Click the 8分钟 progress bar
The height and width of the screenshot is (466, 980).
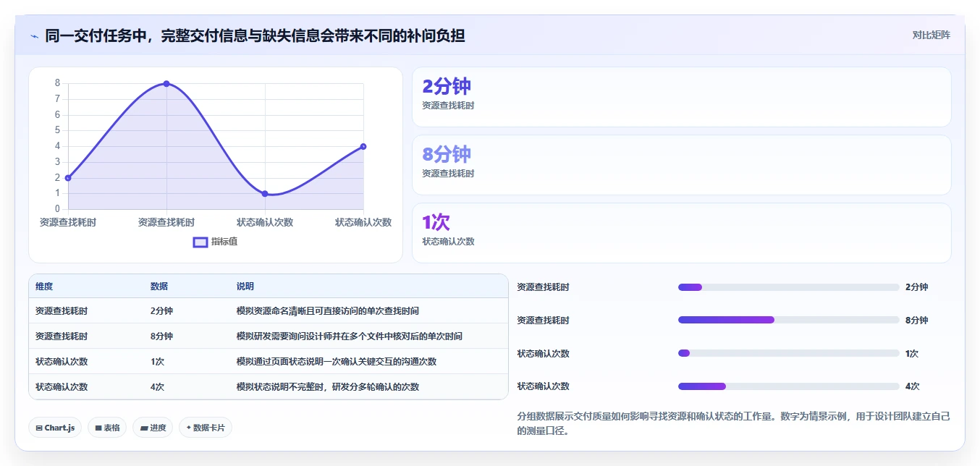pos(788,320)
